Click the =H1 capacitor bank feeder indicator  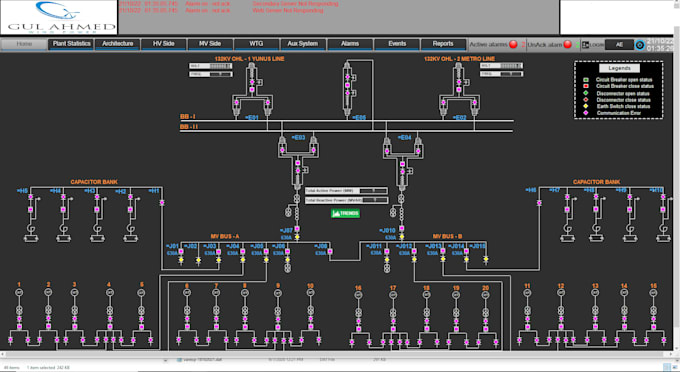(x=162, y=202)
